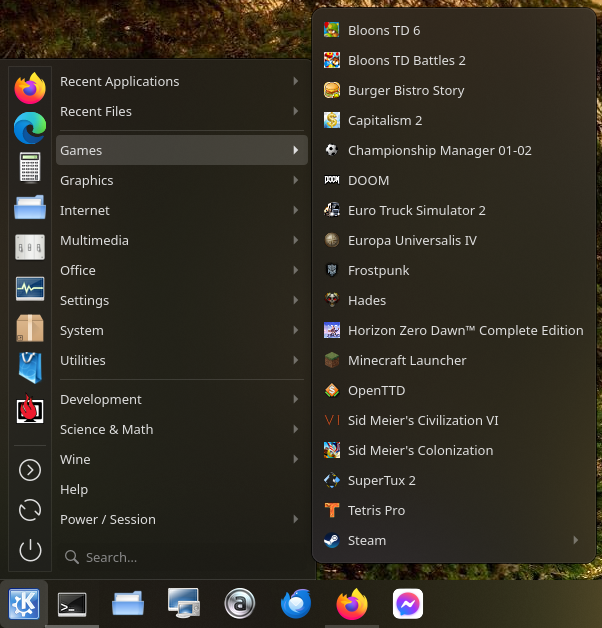Viewport: 602px width, 628px height.
Task: Open Konsole terminal from the taskbar
Action: pyautogui.click(x=72, y=604)
